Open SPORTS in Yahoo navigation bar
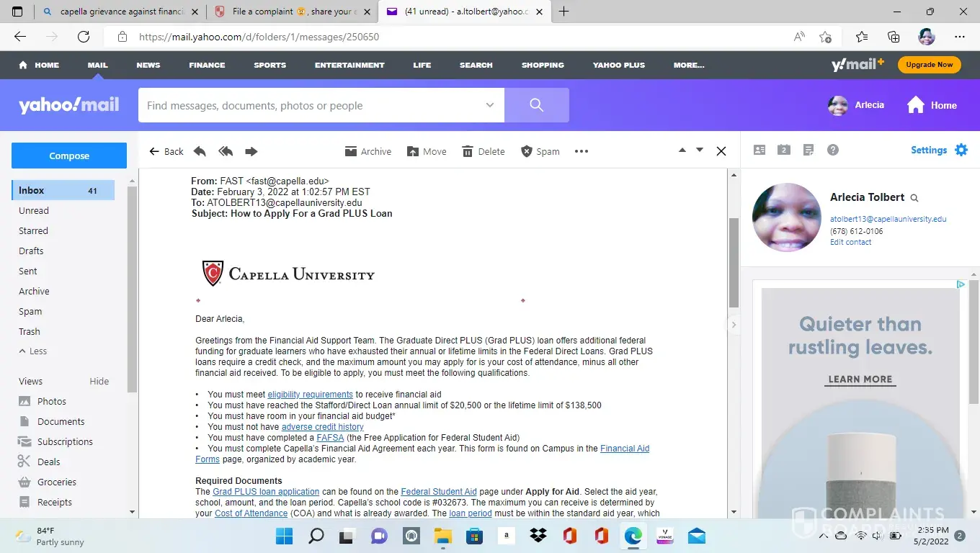This screenshot has width=980, height=553. tap(270, 65)
